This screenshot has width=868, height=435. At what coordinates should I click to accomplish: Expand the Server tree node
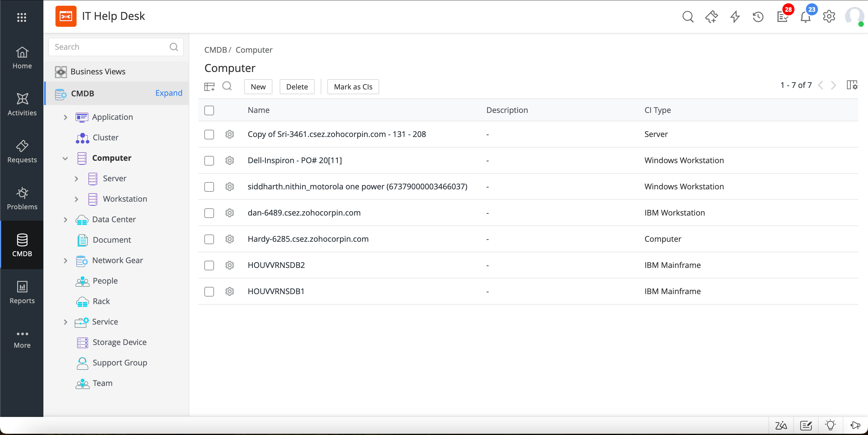tap(77, 179)
